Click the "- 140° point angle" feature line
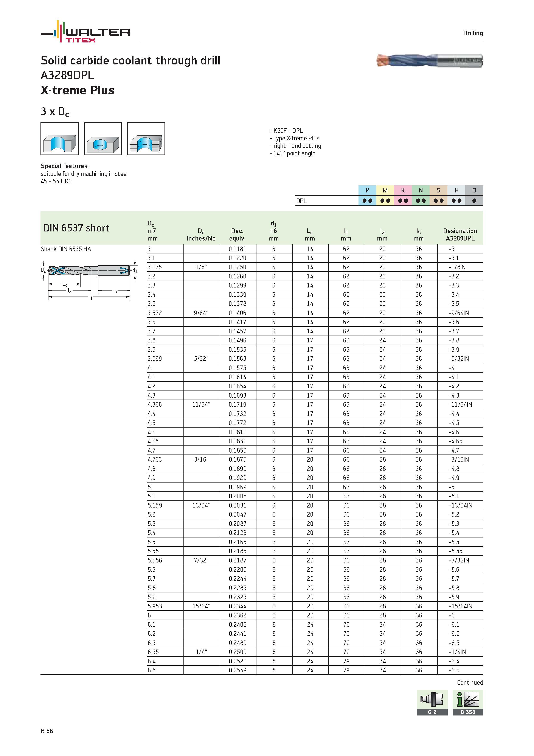Image resolution: width=534 pixels, height=756 pixels. point(292,153)
